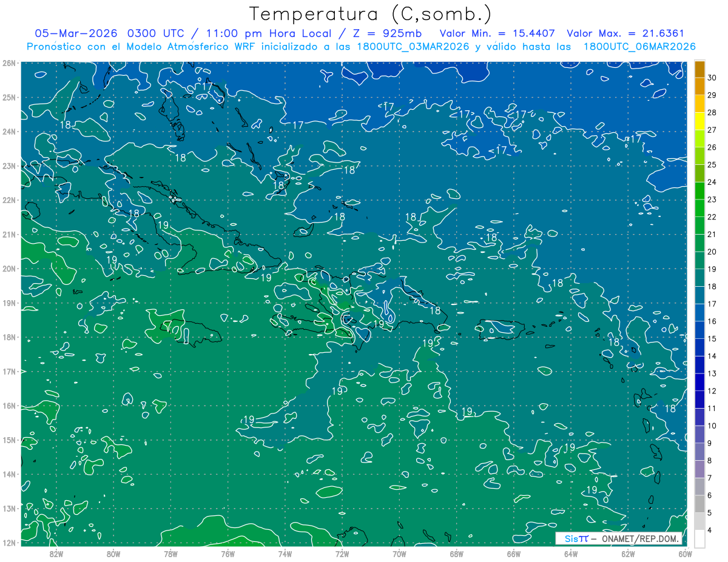
Task: Click the "Valor Max. = 21.6361" readout
Action: click(626, 33)
